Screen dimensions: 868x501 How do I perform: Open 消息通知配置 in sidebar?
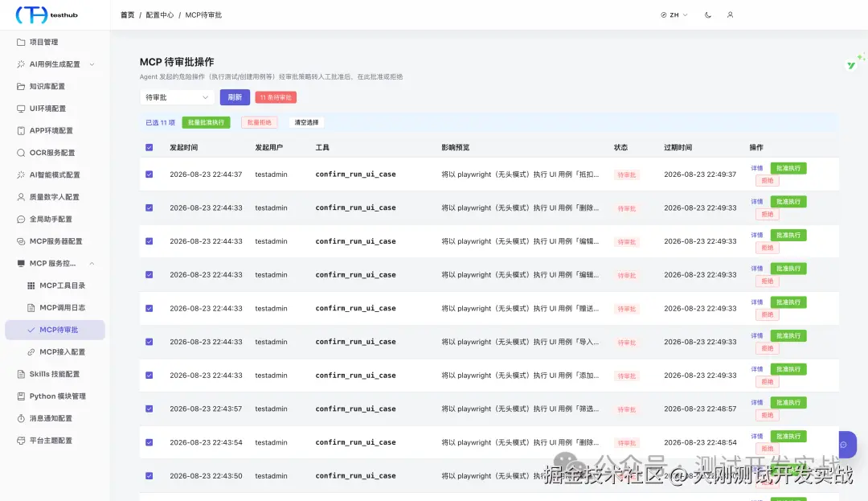point(51,418)
